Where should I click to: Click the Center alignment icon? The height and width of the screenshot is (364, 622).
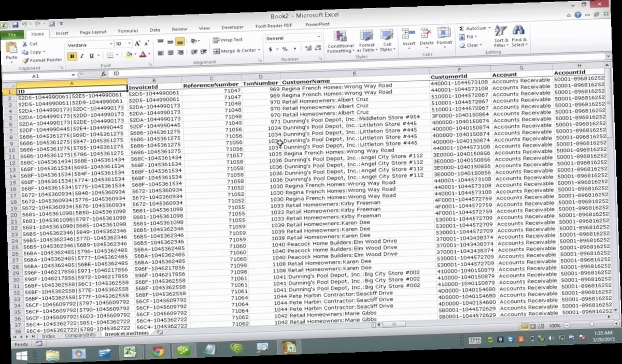click(171, 52)
